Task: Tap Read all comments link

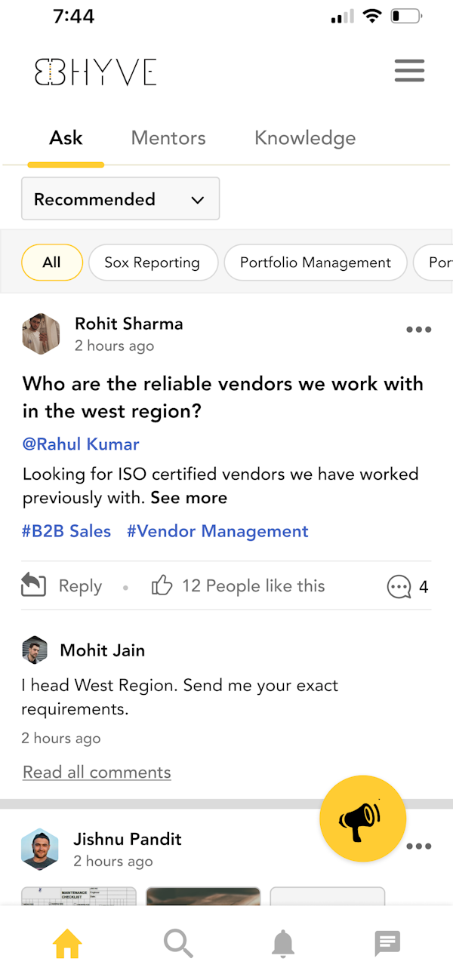Action: (x=97, y=772)
